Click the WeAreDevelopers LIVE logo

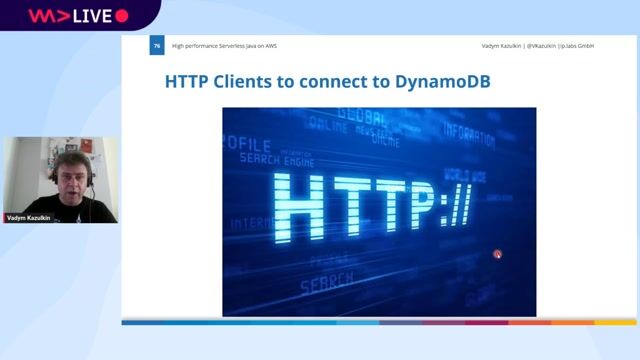[x=78, y=16]
